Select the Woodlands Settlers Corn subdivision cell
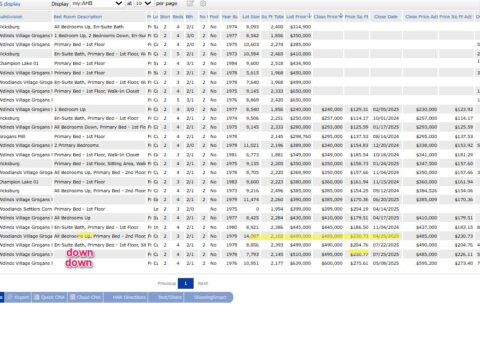Image resolution: width=480 pixels, height=360 pixels. tap(25, 209)
